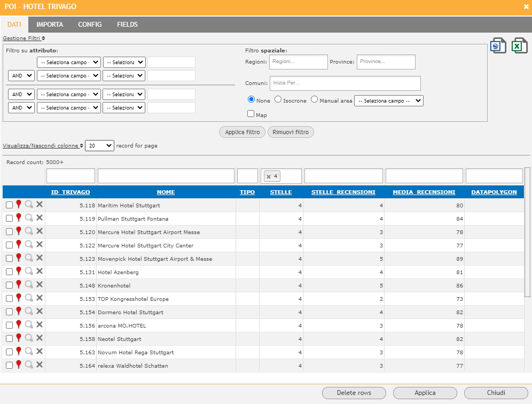The height and width of the screenshot is (404, 532).
Task: Select the None spatial filter radio
Action: [251, 99]
